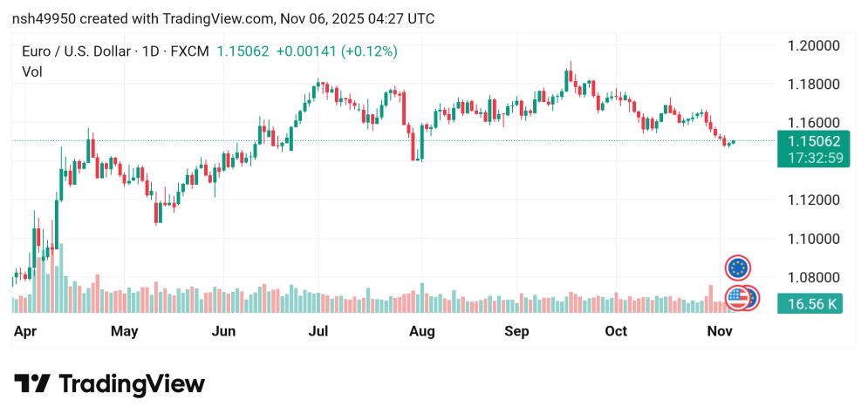Click the Sep label on time axis
Image resolution: width=868 pixels, height=420 pixels.
tap(517, 331)
